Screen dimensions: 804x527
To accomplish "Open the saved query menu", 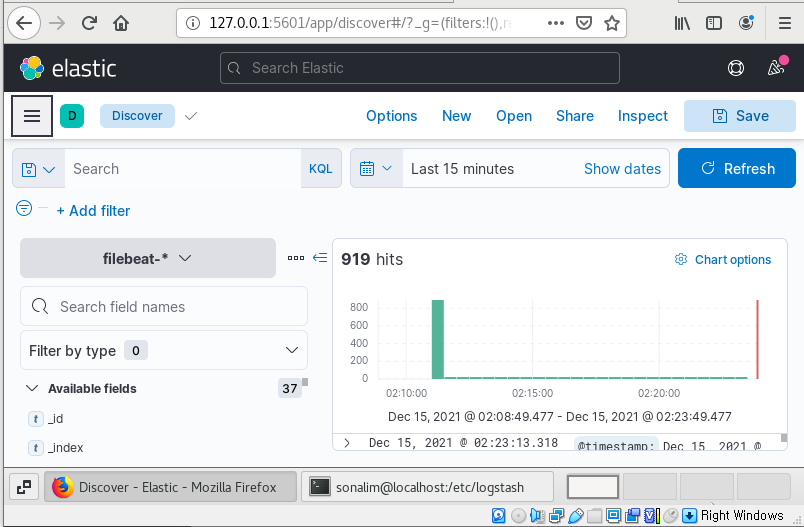I will [x=38, y=169].
